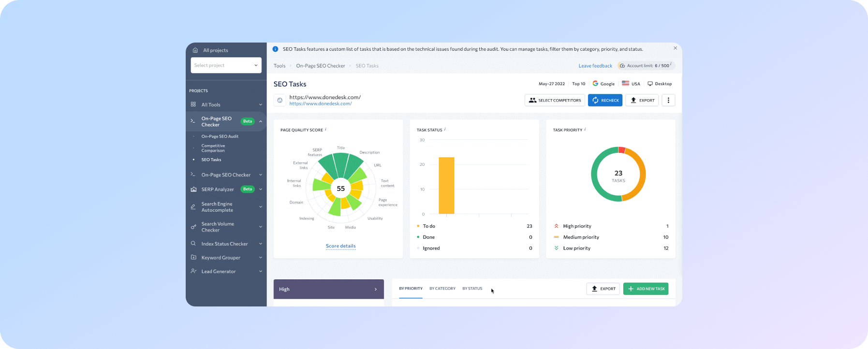Click the SERP Analyzer chart icon in sidebar

(193, 189)
